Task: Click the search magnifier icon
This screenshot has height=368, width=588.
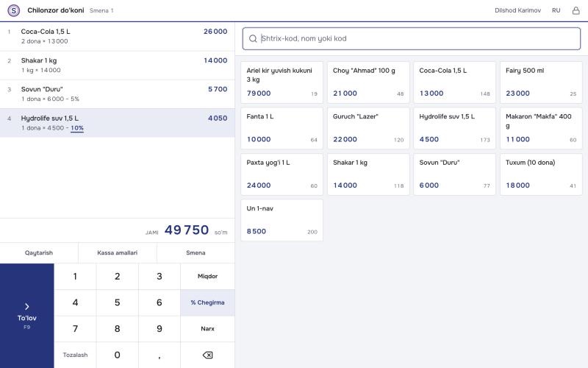Action: point(253,38)
